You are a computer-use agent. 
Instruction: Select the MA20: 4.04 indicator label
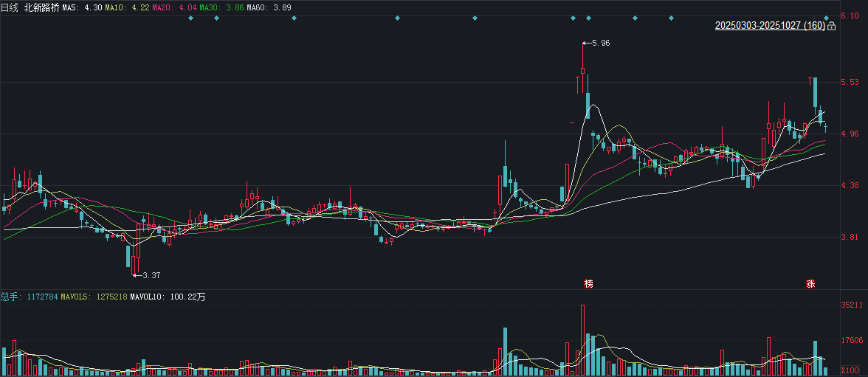[174, 8]
